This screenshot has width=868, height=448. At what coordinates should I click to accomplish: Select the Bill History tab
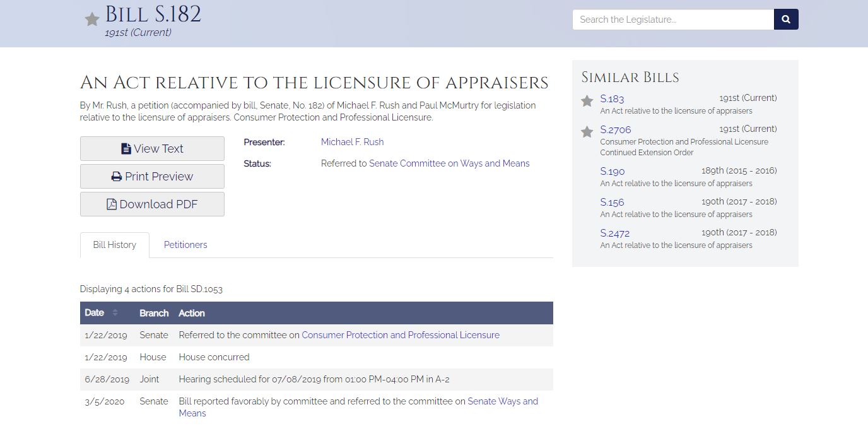coord(114,245)
